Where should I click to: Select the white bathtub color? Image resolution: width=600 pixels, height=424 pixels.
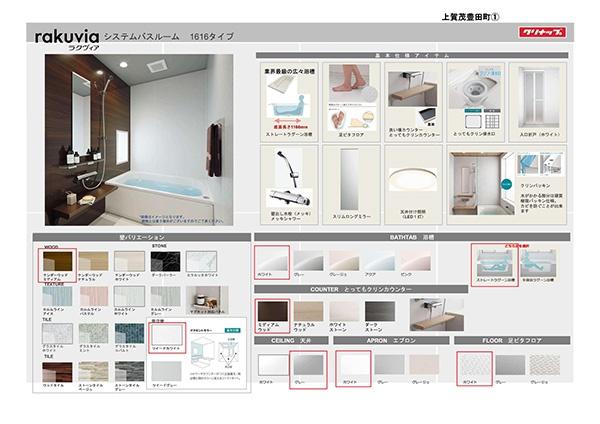coord(272,262)
